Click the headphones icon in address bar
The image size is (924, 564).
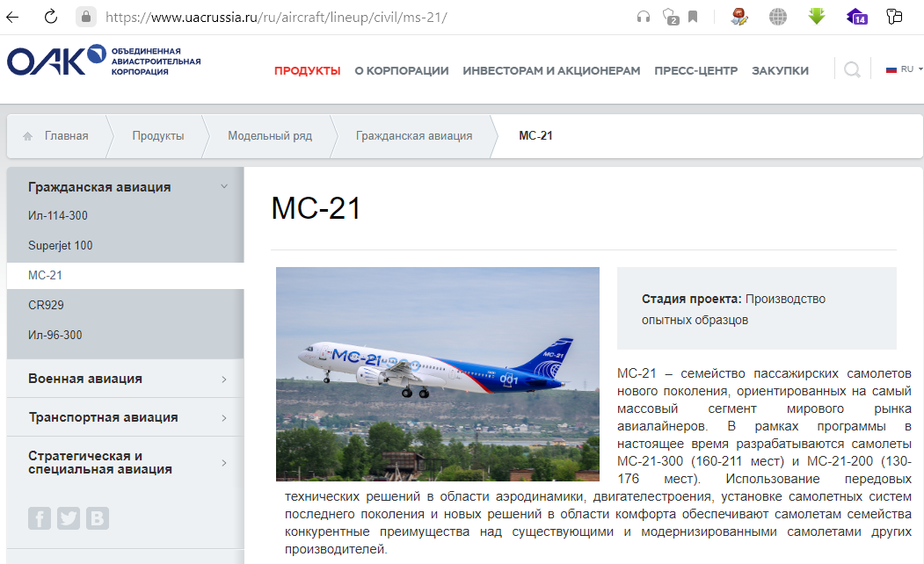[644, 17]
